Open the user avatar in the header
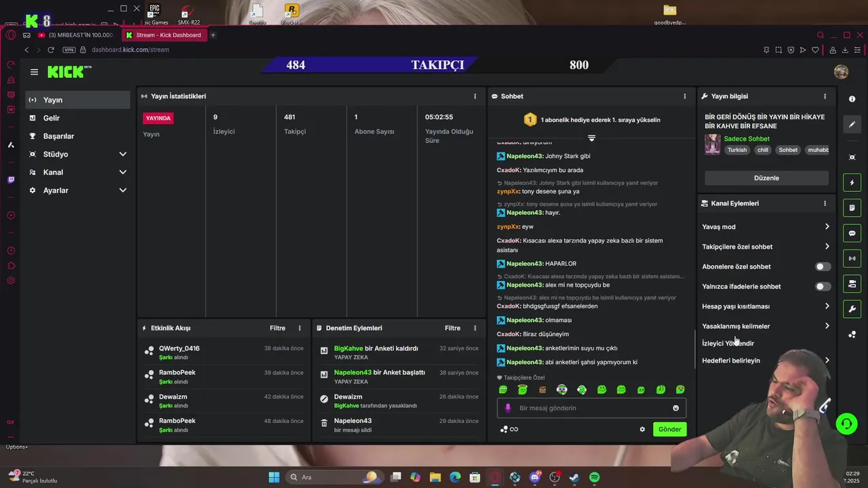Screen dimensions: 868x488 [841, 72]
